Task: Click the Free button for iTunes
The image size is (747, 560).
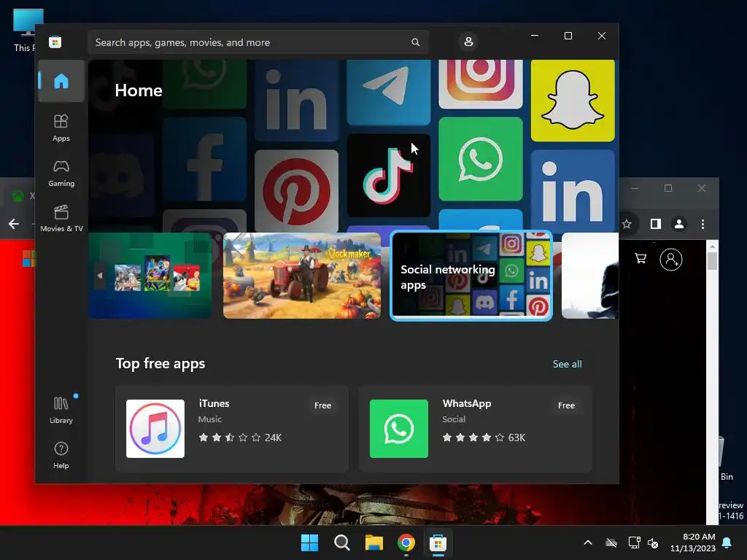Action: click(x=322, y=405)
